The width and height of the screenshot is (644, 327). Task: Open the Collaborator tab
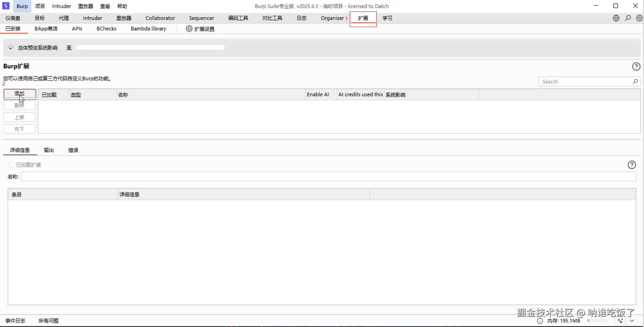pyautogui.click(x=160, y=18)
